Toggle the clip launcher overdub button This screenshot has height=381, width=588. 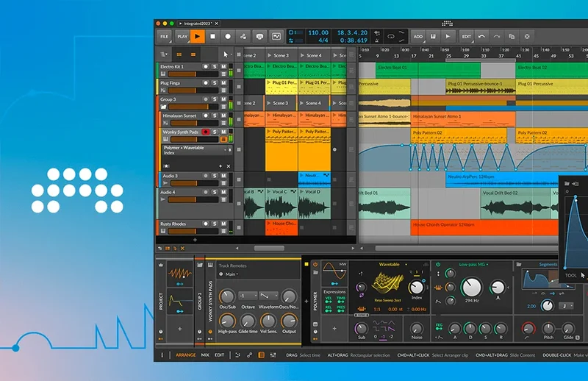click(259, 37)
